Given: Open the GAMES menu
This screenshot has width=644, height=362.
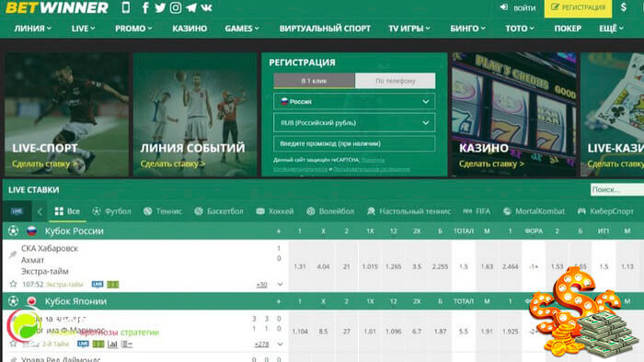Looking at the screenshot, I should pyautogui.click(x=242, y=28).
